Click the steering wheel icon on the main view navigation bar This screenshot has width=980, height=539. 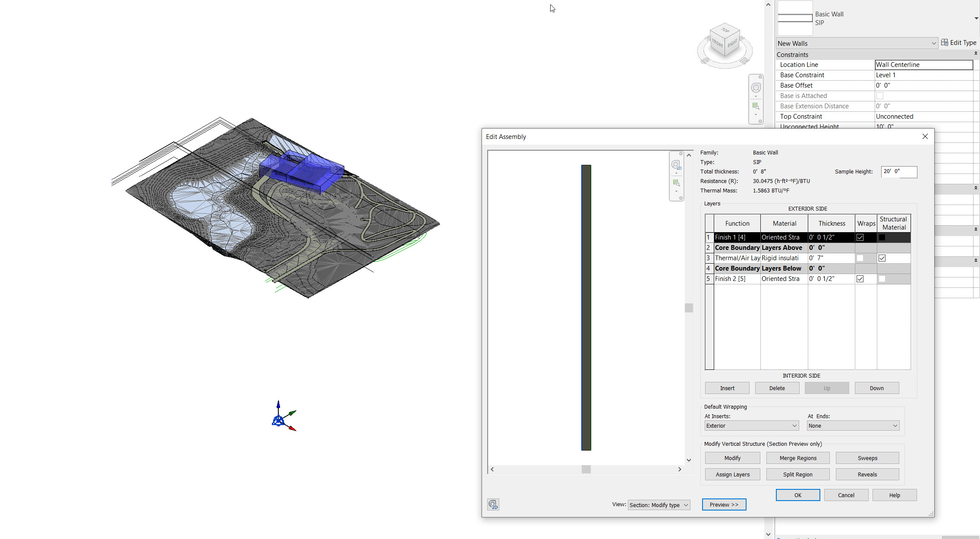tap(756, 87)
